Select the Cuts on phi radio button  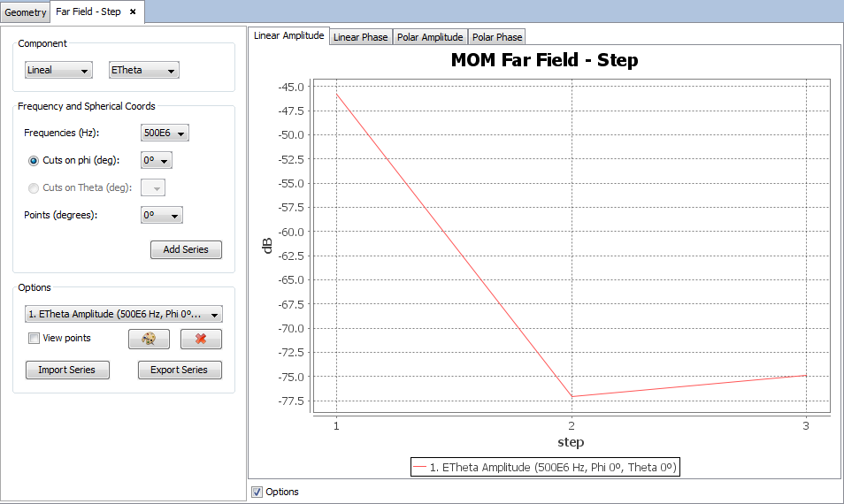(x=35, y=161)
